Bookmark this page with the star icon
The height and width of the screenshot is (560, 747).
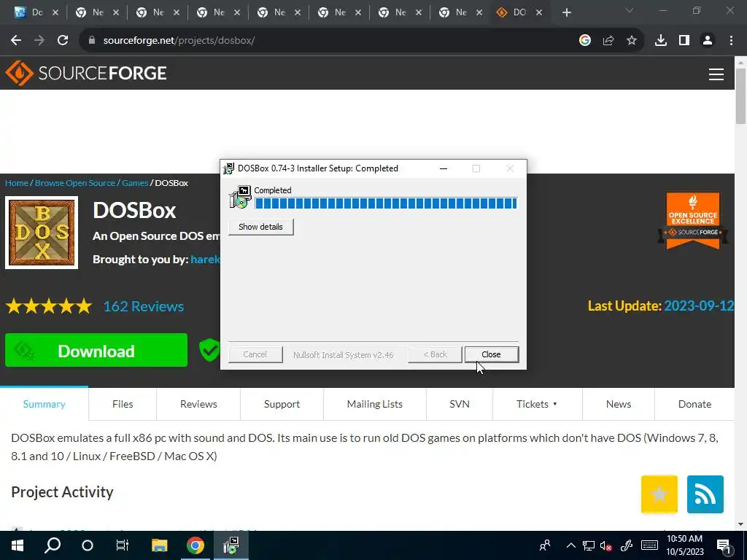pos(631,41)
